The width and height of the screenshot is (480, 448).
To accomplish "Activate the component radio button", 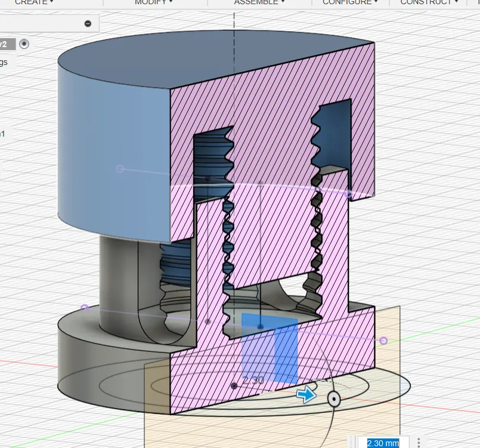I will (24, 44).
